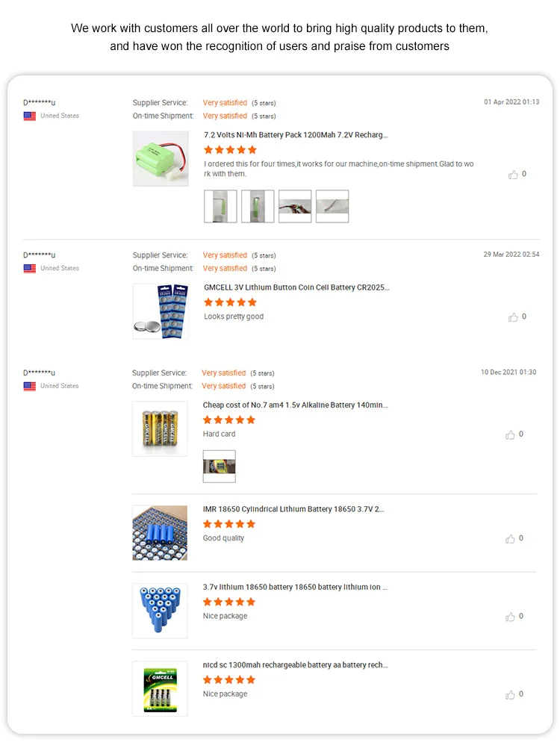Click the CR2025 coin cell product image

click(x=161, y=311)
